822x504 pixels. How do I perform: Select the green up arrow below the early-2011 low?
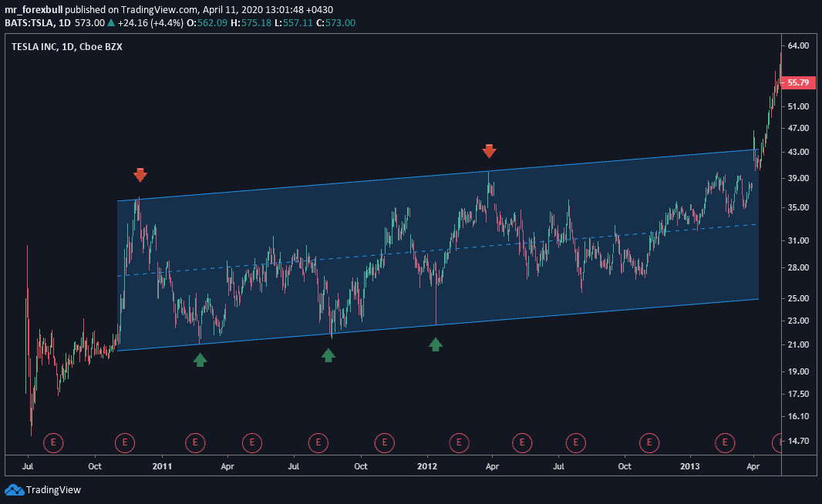pos(200,358)
